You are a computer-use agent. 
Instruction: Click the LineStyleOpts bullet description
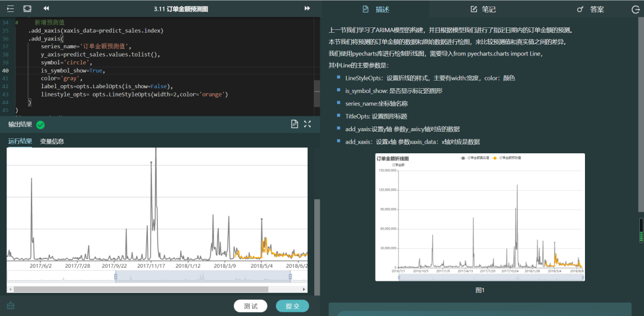[x=430, y=78]
